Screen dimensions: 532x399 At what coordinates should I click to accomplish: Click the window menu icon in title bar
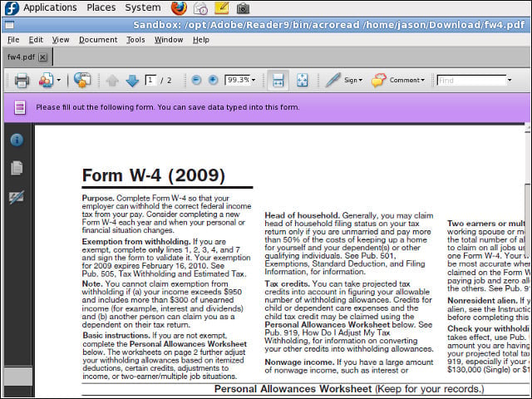(9, 25)
